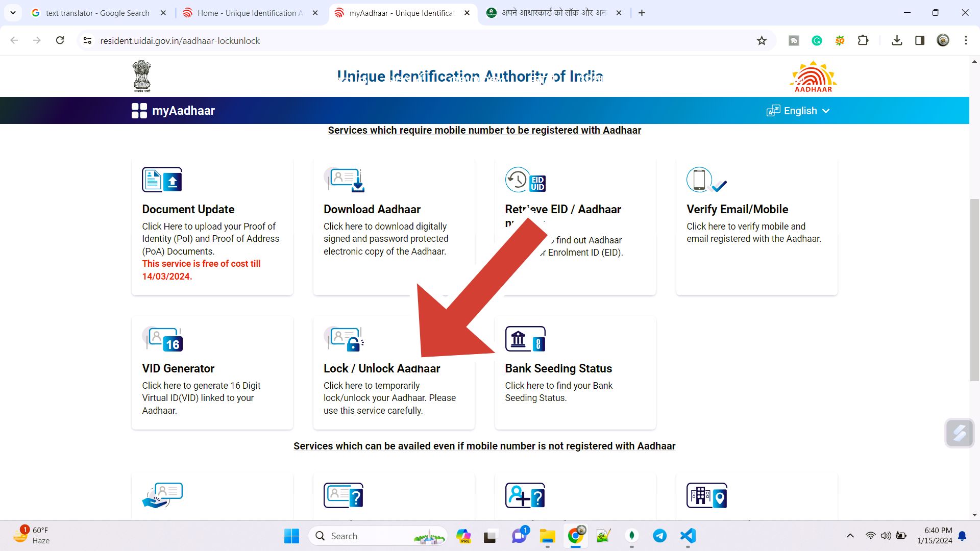Open the Windows Start menu
This screenshot has height=551, width=980.
pos(291,536)
